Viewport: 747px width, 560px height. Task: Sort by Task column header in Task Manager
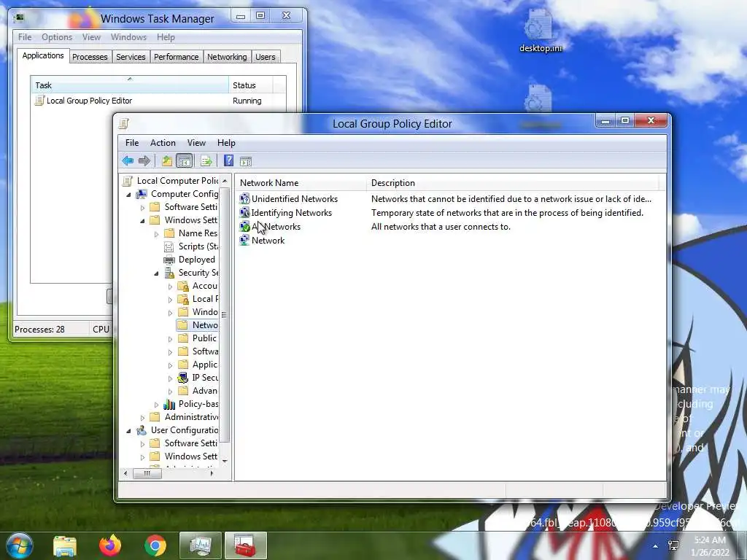coord(130,85)
